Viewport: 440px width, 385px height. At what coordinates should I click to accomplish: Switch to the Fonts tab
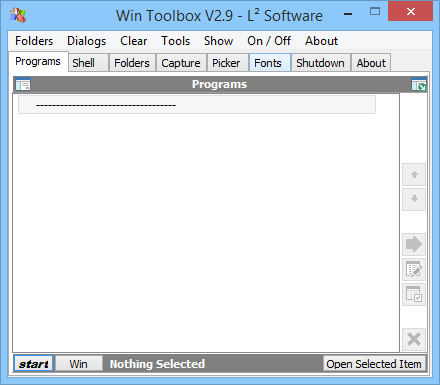pyautogui.click(x=269, y=63)
